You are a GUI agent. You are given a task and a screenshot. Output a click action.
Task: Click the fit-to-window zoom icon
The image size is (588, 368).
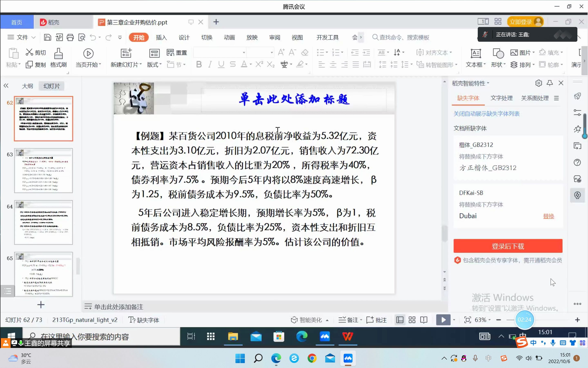coord(467,320)
